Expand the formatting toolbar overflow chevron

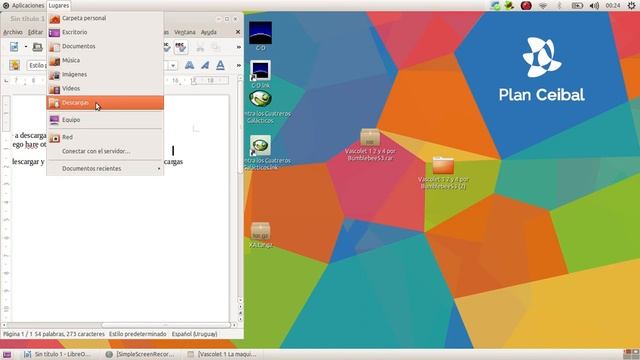[239, 65]
